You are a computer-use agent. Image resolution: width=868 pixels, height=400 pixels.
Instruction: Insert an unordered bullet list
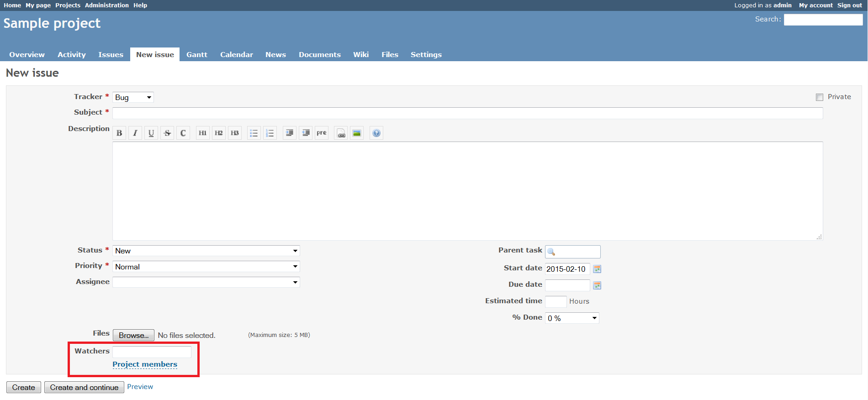(x=254, y=133)
